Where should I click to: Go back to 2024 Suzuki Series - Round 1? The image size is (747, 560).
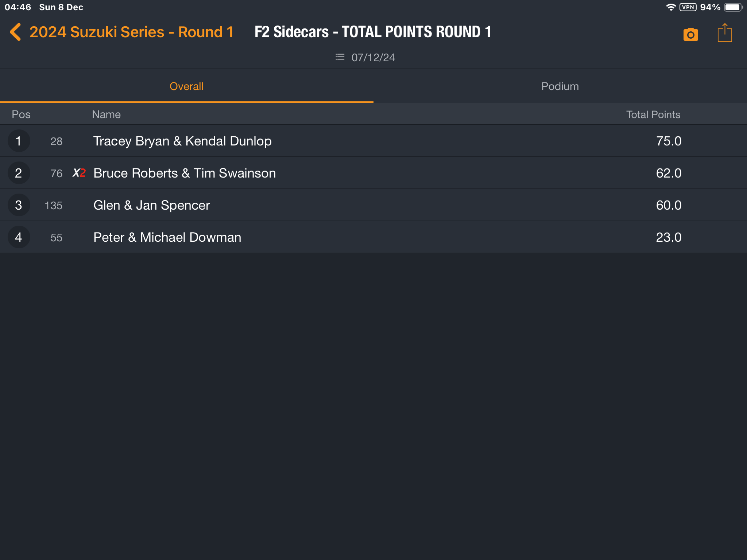(132, 32)
